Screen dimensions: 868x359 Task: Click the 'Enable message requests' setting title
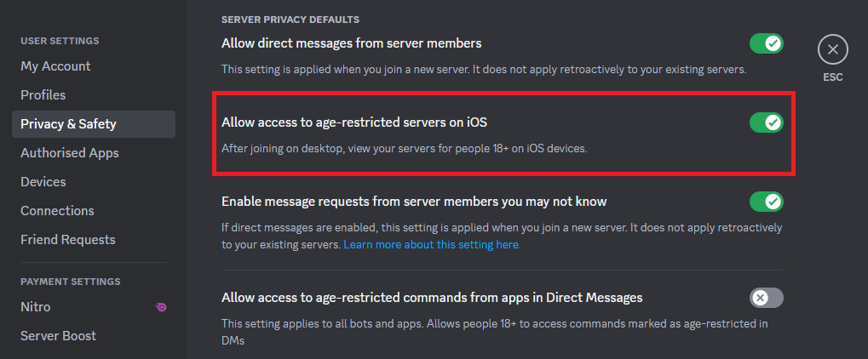[413, 202]
